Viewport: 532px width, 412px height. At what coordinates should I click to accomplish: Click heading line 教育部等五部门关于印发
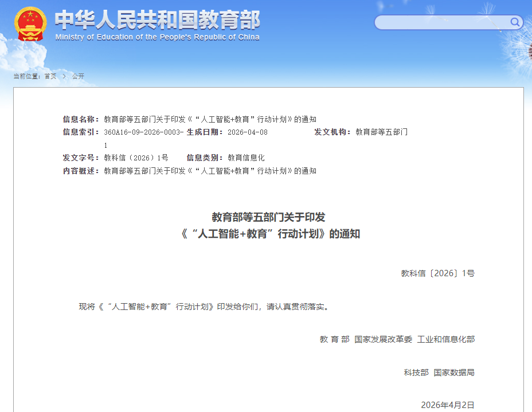268,217
